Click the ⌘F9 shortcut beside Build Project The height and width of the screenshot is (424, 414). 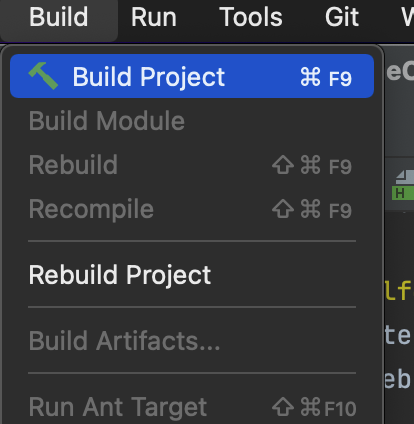[x=326, y=77]
